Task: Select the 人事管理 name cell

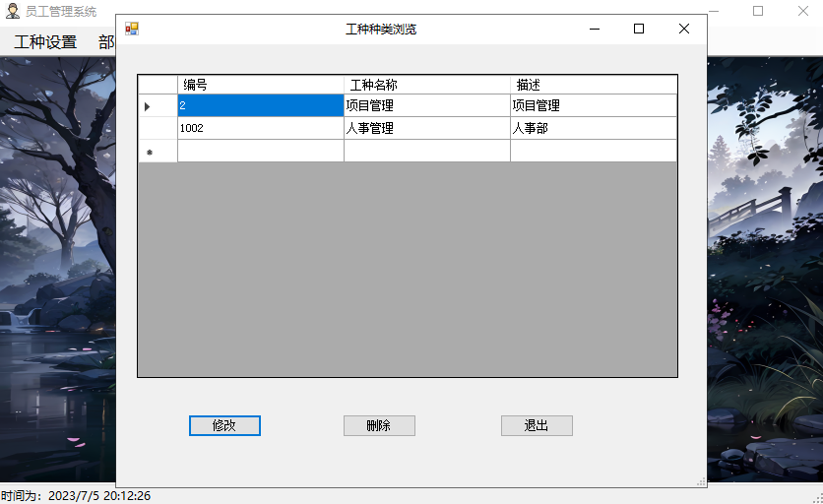Action: coord(426,128)
